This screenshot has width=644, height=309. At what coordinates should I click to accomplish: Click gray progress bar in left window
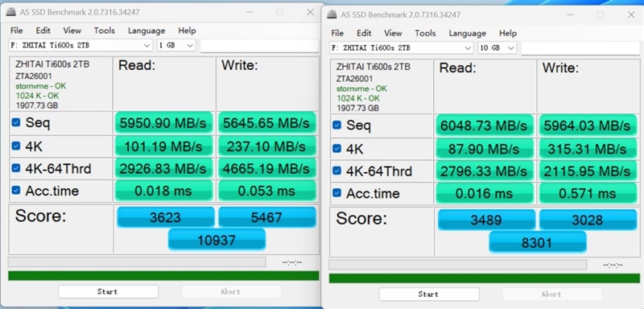click(x=137, y=262)
